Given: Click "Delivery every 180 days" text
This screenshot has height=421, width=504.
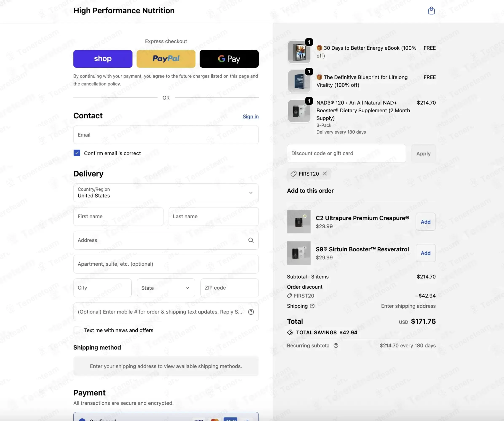Looking at the screenshot, I should tap(341, 132).
